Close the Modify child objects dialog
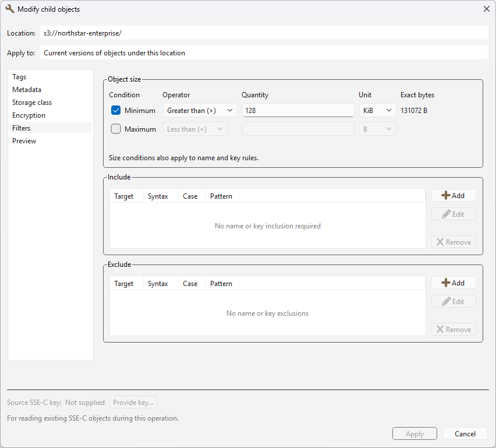This screenshot has width=496, height=448. pos(487,9)
